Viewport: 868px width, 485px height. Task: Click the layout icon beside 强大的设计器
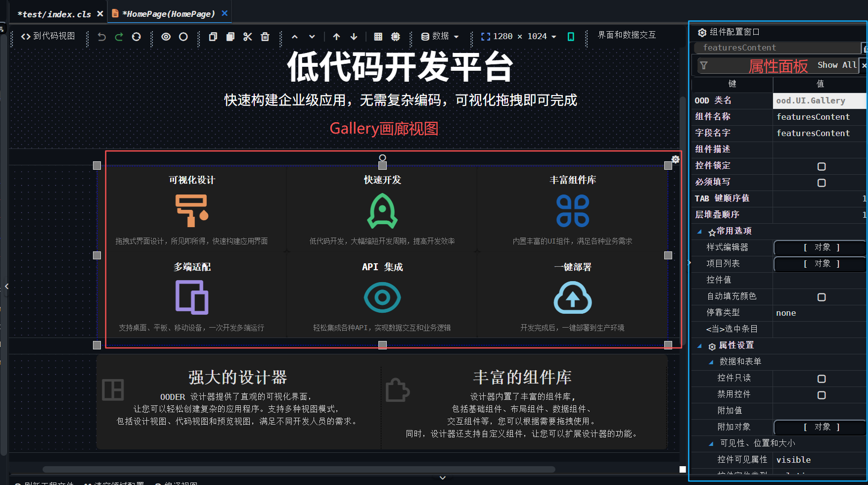(x=113, y=390)
